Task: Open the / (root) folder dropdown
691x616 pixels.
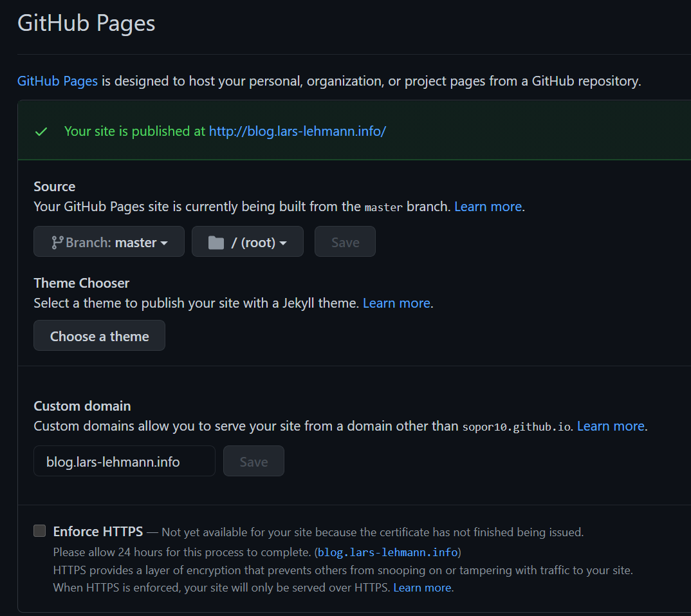Action: [x=247, y=241]
